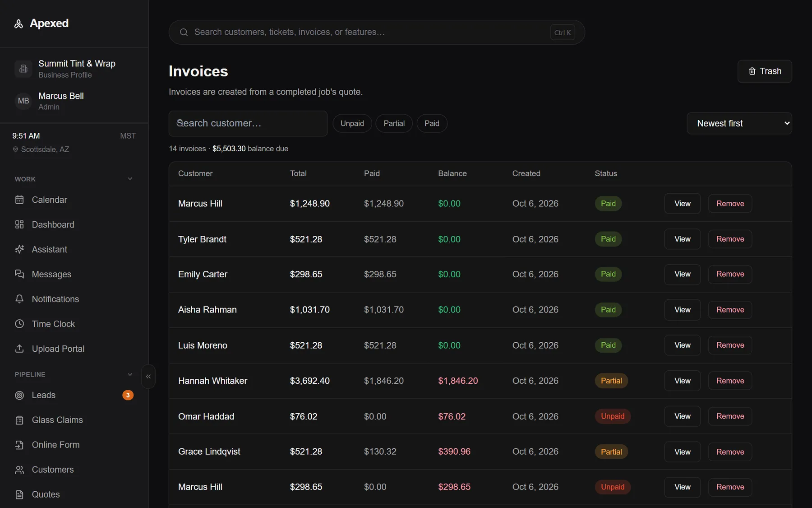
Task: View Hannah Whitaker's invoice
Action: 683,381
